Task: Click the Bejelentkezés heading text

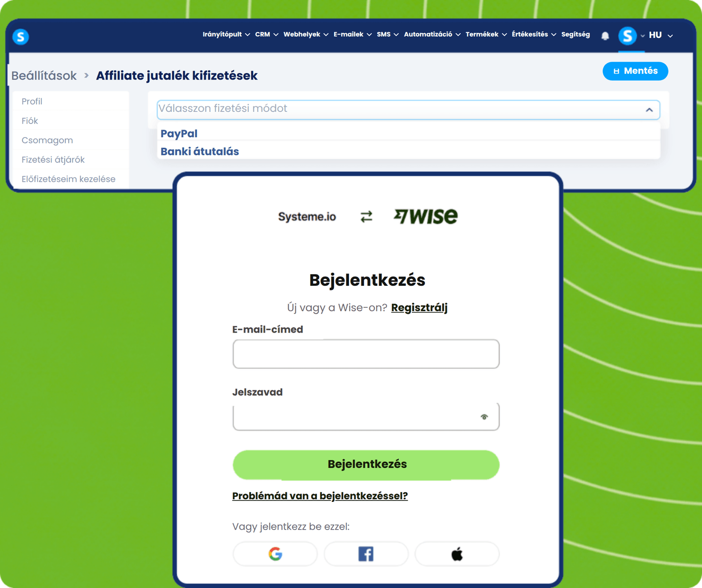Action: [367, 280]
